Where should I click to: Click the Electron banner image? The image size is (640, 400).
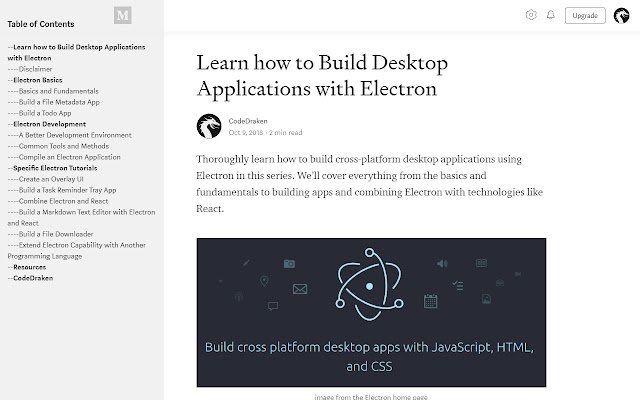point(371,312)
